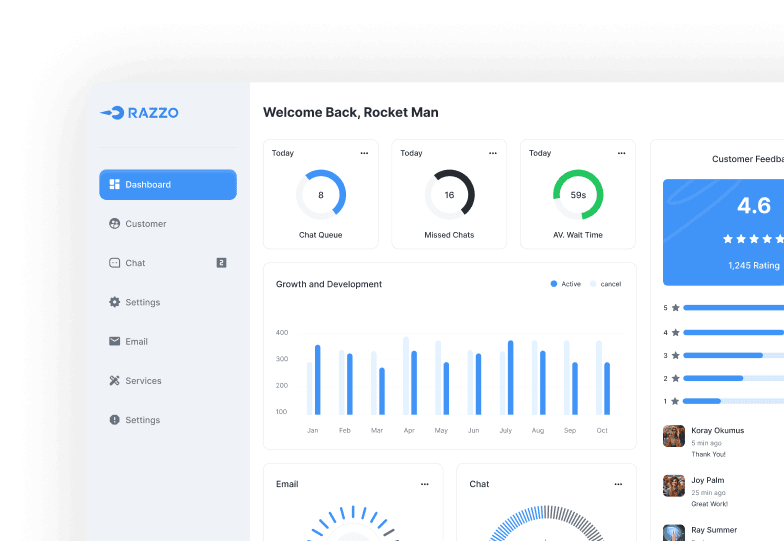The width and height of the screenshot is (784, 541).
Task: Open Koray Okumus feedback name
Action: click(718, 430)
